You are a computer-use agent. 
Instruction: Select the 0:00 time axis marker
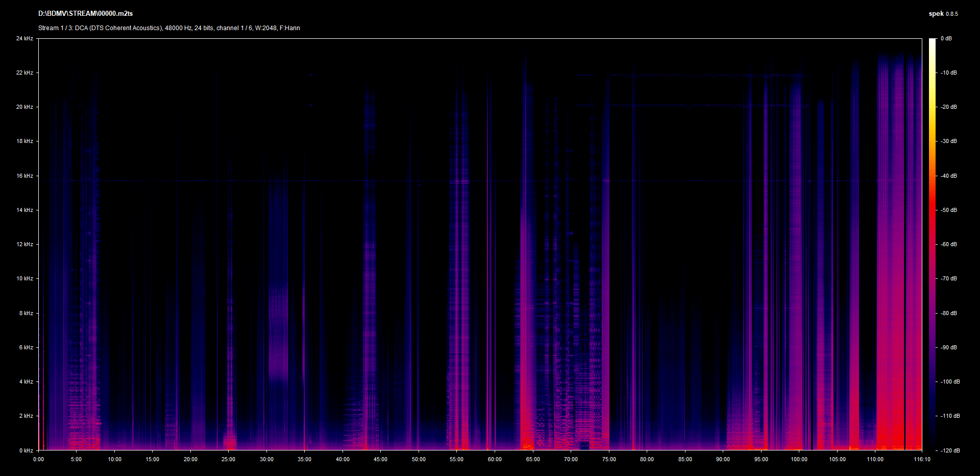(x=39, y=459)
